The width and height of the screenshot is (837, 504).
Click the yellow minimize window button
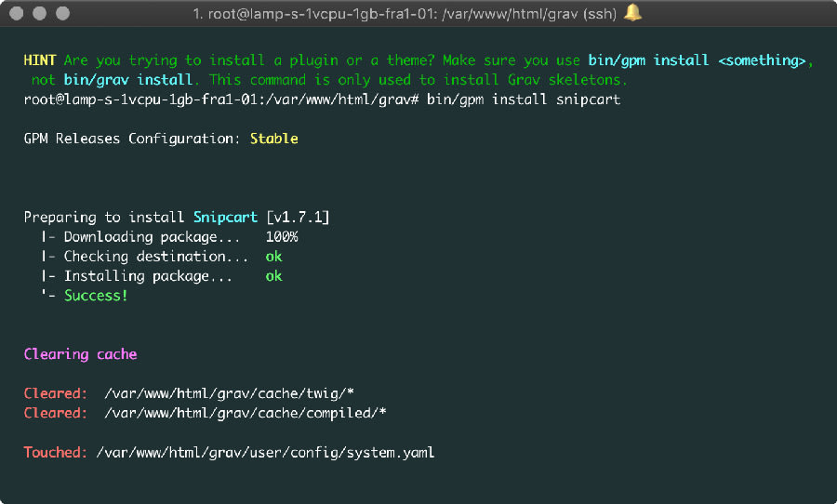coord(39,13)
